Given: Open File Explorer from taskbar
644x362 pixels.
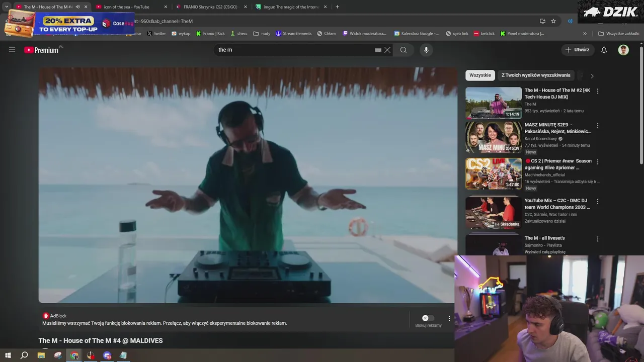Looking at the screenshot, I should point(41,355).
